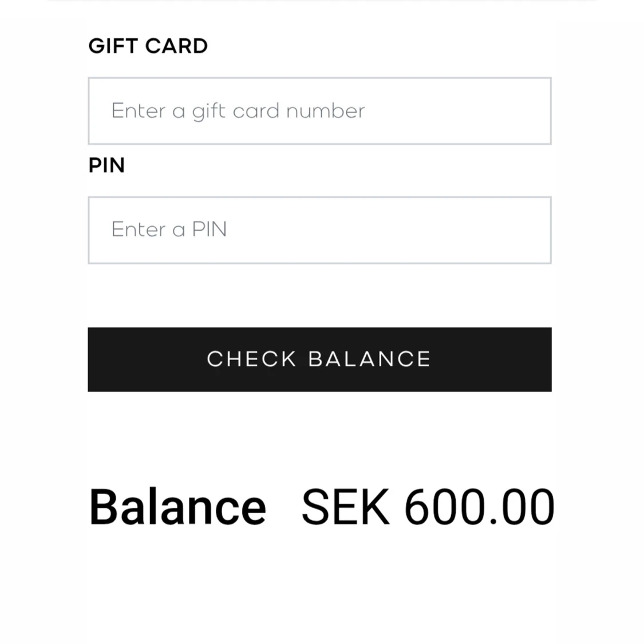Select the SEK 600.00 balance amount
Image resolution: width=644 pixels, height=644 pixels.
pos(428,506)
